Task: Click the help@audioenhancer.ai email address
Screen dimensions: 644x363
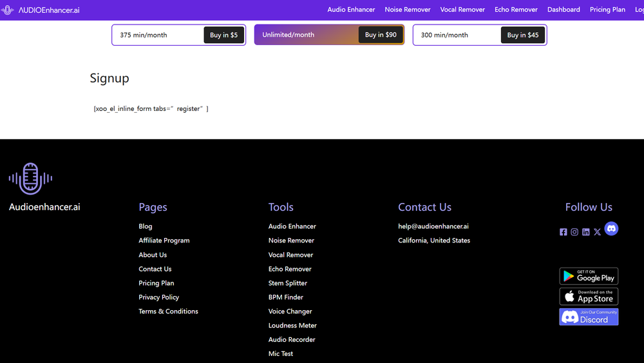Action: [433, 226]
